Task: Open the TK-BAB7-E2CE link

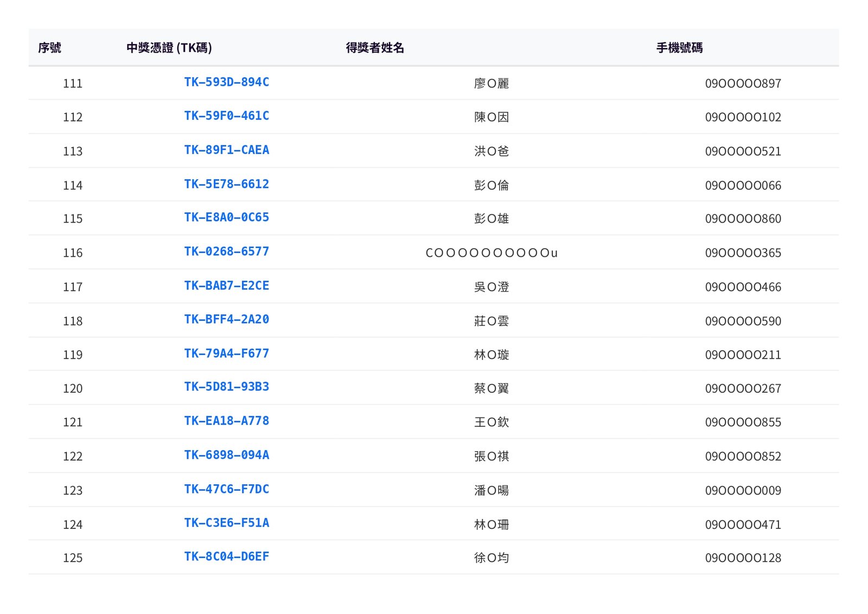Action: 226,286
